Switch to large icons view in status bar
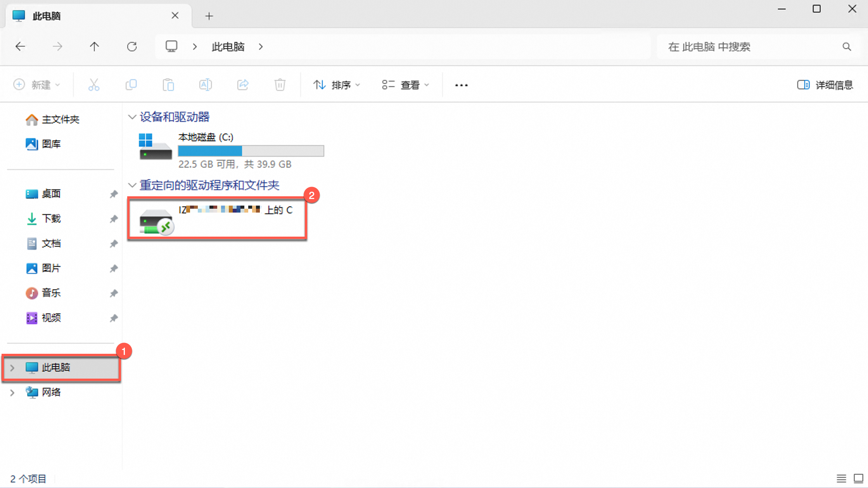 (858, 478)
